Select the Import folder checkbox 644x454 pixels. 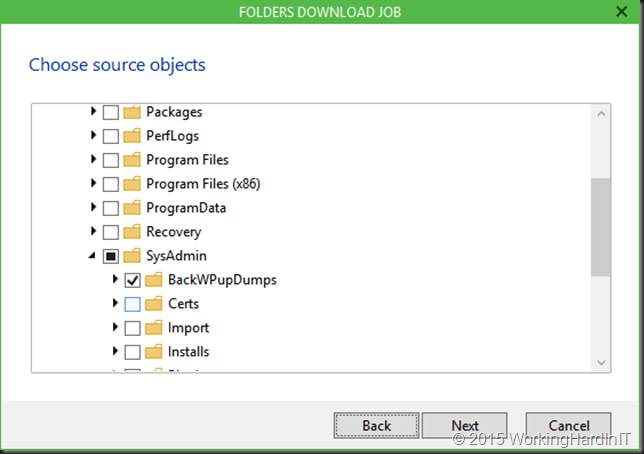click(x=132, y=328)
